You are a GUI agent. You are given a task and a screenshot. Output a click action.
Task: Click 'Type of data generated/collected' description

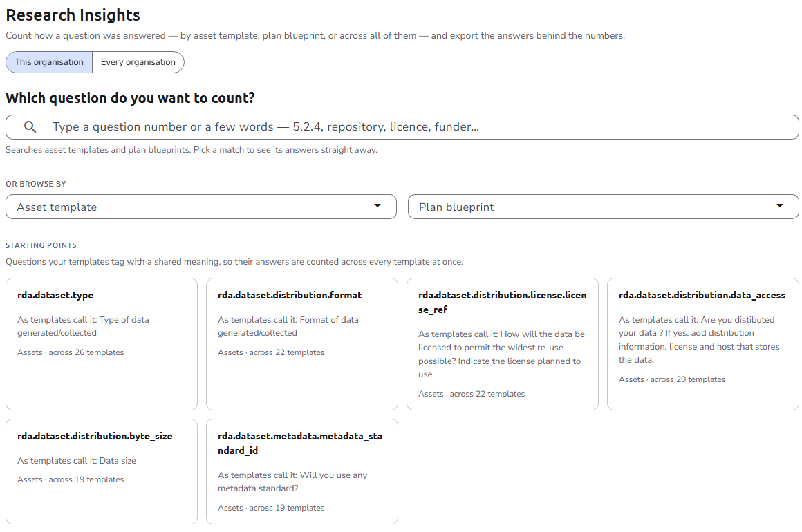pyautogui.click(x=84, y=326)
